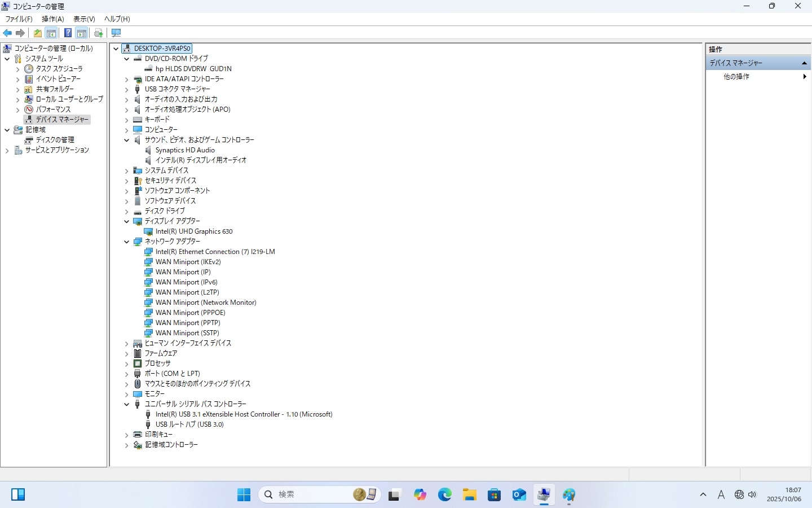Select Intel(R) UHD Graphics 630 device
812x508 pixels.
[194, 231]
